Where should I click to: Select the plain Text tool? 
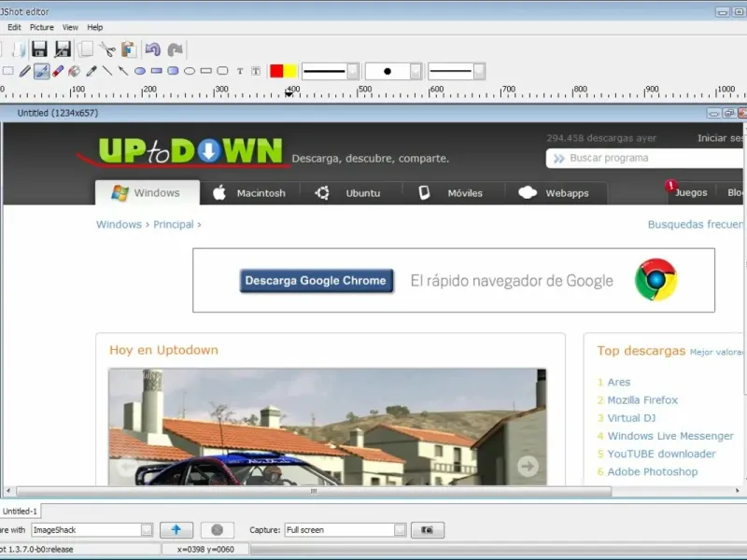coord(240,72)
